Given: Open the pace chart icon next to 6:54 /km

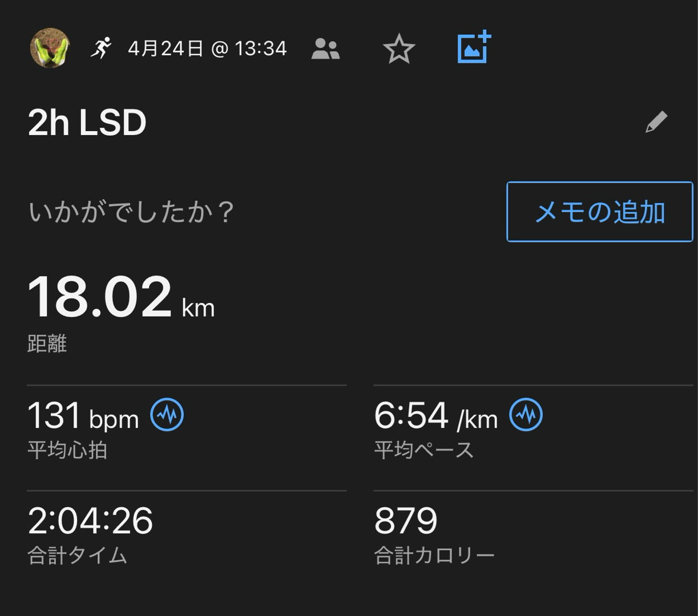Looking at the screenshot, I should 526,415.
